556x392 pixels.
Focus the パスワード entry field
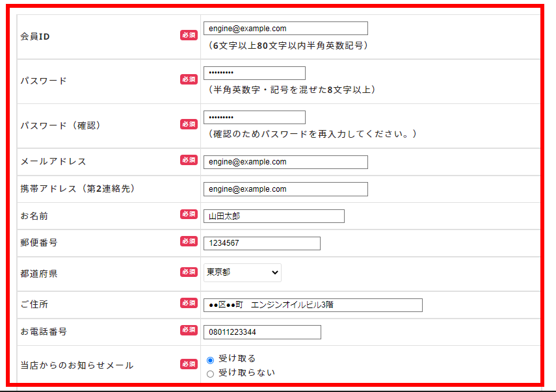tap(254, 73)
